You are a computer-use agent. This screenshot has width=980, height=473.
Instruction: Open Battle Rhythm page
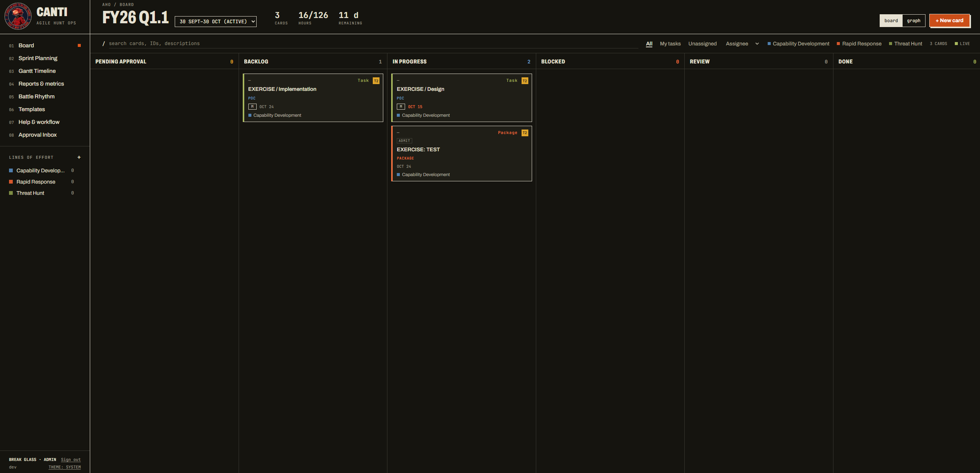click(45, 96)
